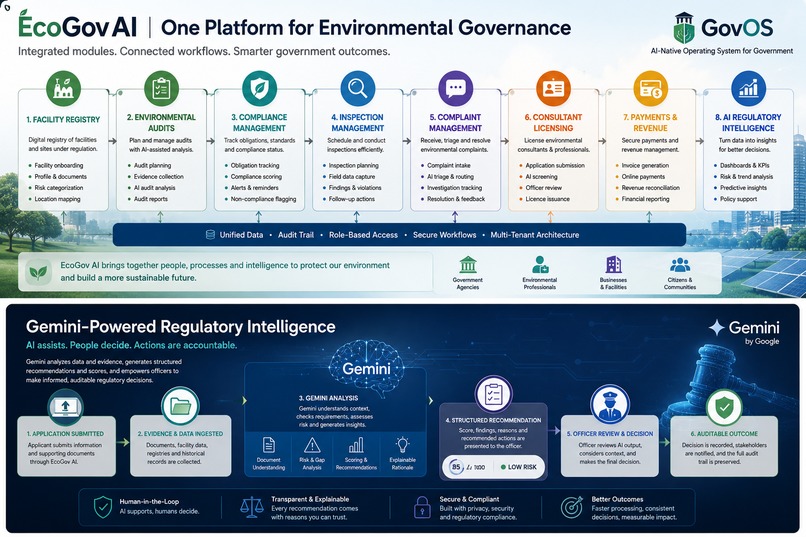
Task: Select the Environmental Professionals person icon
Action: tap(540, 265)
